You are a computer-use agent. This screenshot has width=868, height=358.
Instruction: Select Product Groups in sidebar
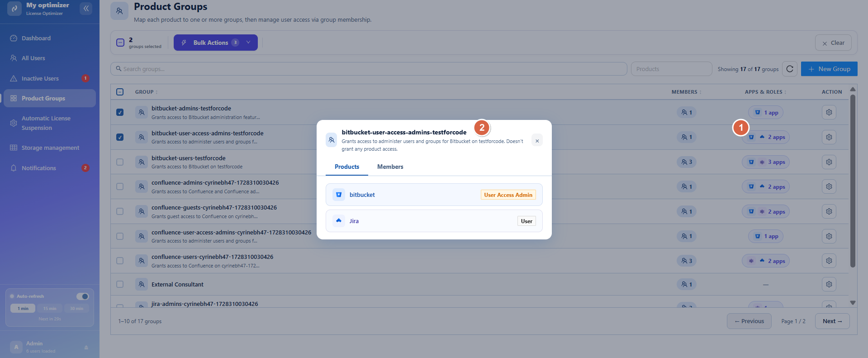click(50, 98)
